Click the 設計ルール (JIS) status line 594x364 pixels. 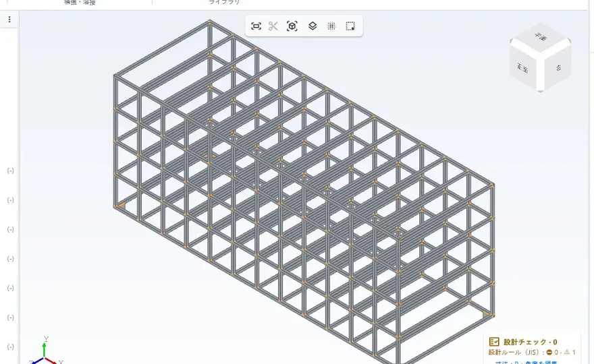[x=531, y=353]
